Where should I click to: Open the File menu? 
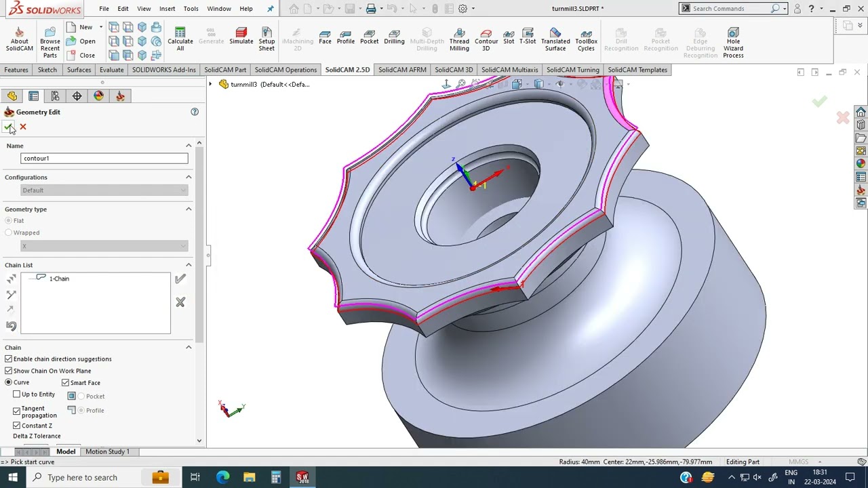coord(104,9)
